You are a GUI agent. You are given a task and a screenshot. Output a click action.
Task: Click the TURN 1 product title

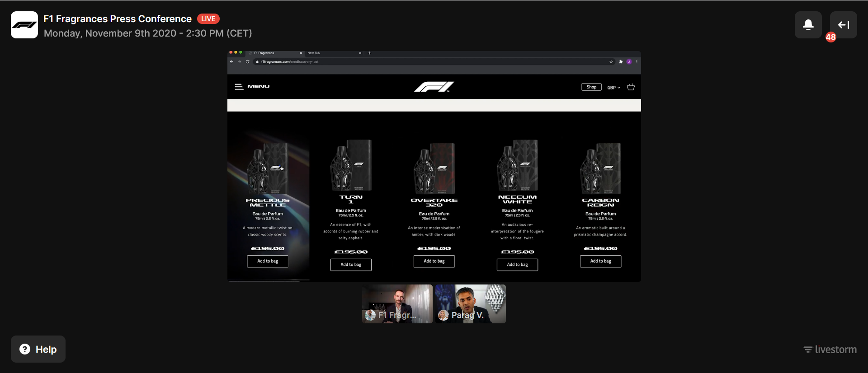351,200
